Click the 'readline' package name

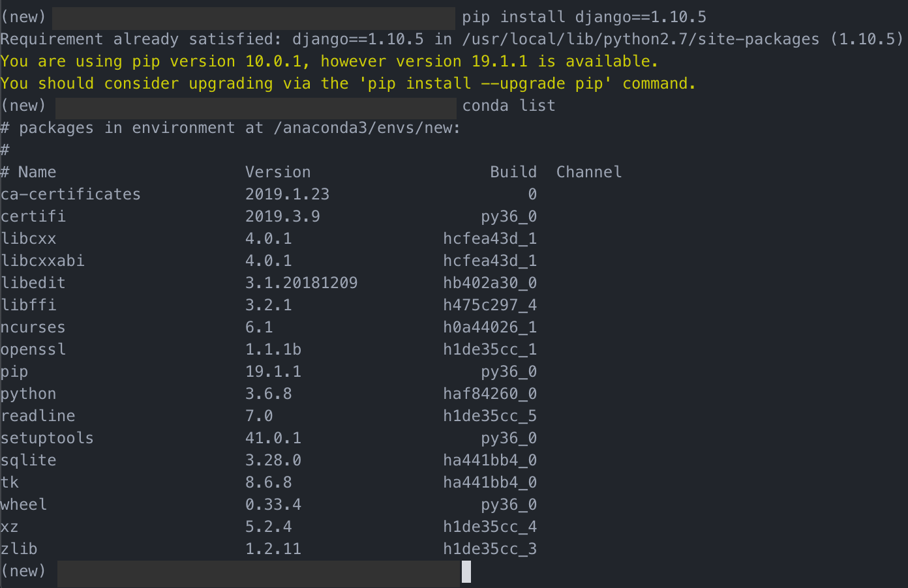click(x=38, y=416)
